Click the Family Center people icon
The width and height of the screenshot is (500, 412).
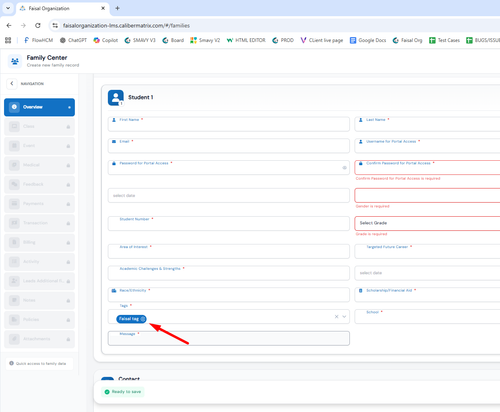click(15, 61)
